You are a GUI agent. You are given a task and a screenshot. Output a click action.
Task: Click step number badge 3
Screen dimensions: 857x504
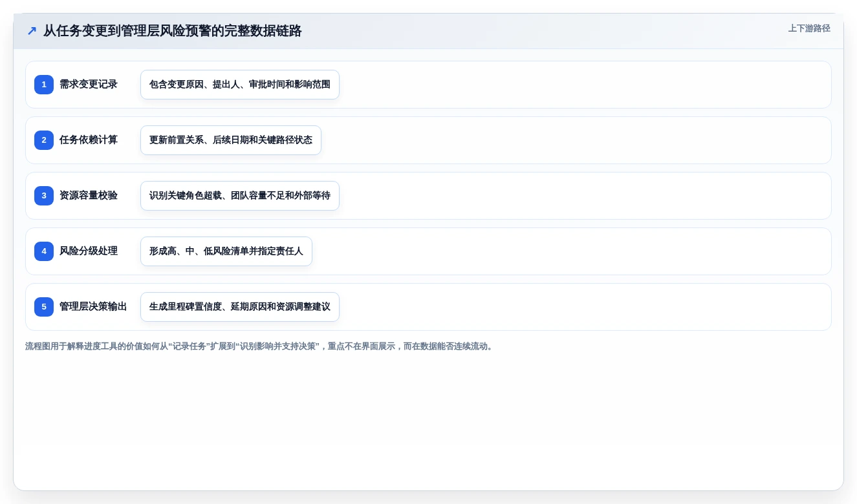coord(44,196)
